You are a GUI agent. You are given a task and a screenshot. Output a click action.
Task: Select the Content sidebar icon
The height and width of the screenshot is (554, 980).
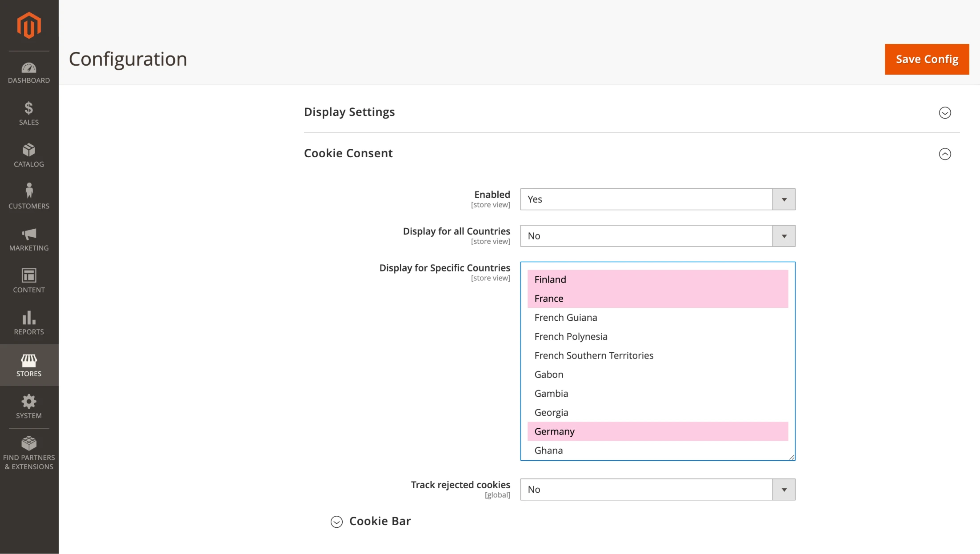28,280
